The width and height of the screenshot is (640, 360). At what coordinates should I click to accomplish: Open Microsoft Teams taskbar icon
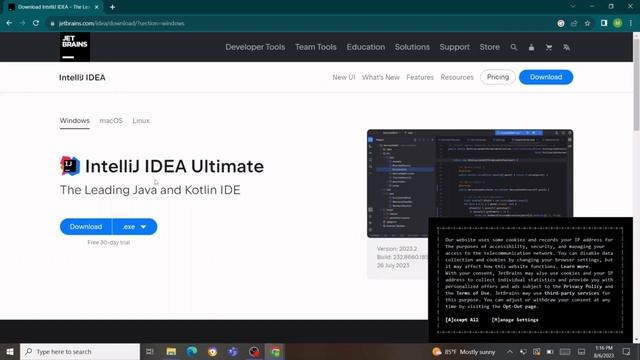(x=233, y=351)
